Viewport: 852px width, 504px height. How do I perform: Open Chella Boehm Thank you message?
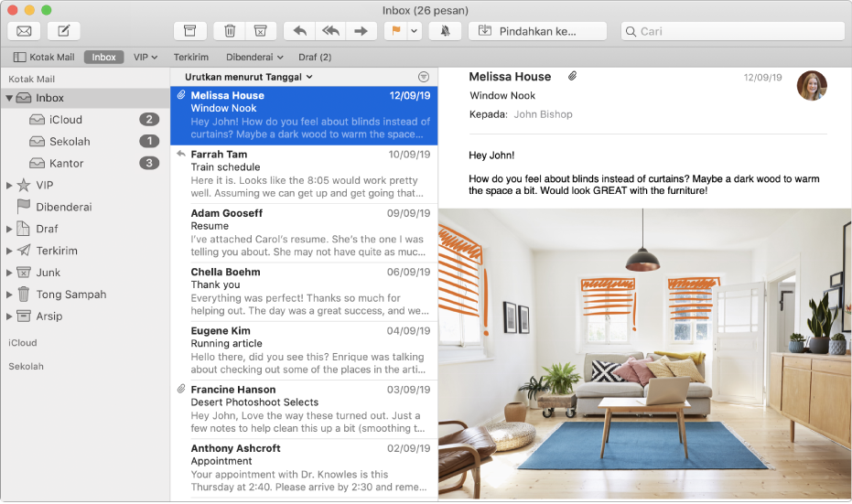point(304,291)
